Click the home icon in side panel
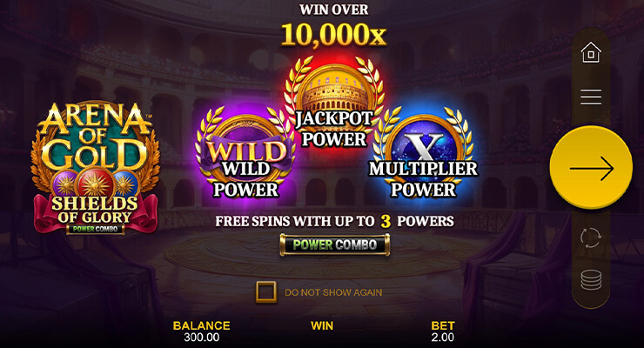 [591, 52]
